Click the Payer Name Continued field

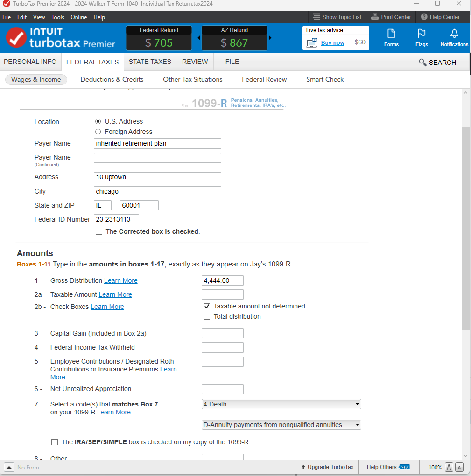click(157, 158)
